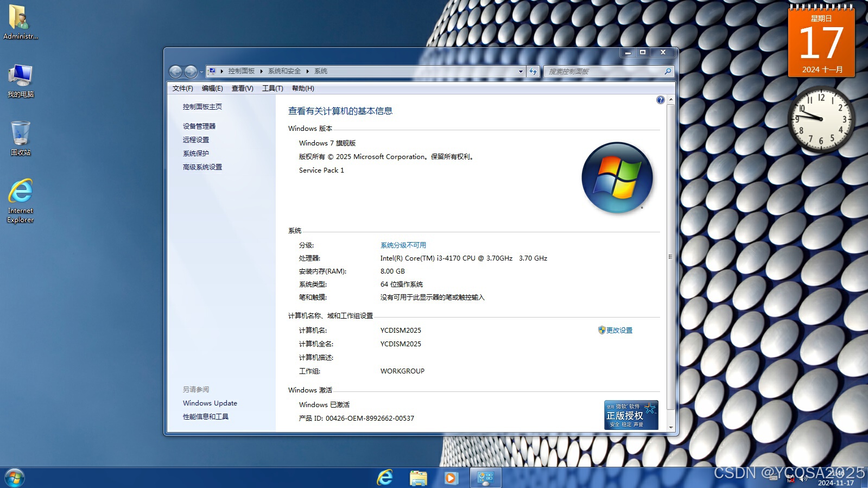Open Windows Explorer from the taskbar
The image size is (868, 488).
(x=418, y=478)
